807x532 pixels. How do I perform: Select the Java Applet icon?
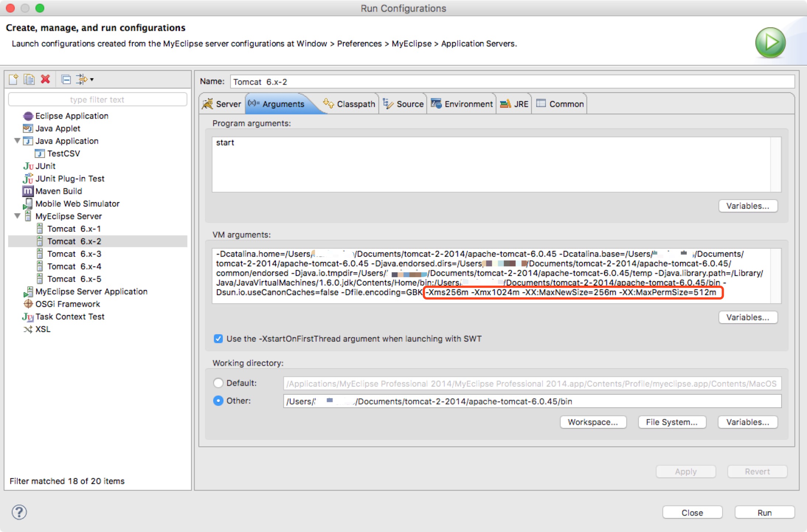(28, 129)
